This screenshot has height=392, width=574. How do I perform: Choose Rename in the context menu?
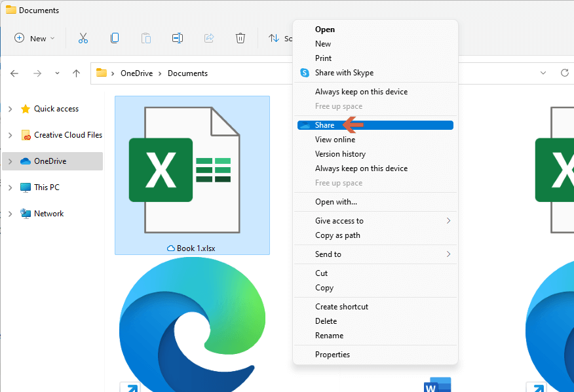coord(375,336)
